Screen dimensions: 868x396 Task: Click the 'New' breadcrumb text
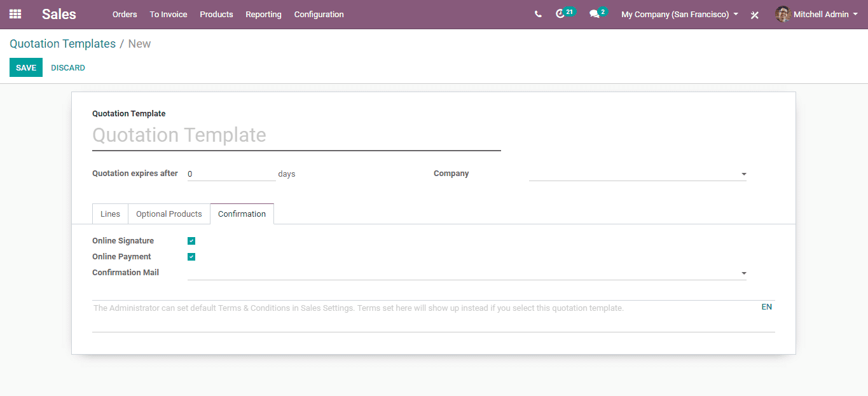139,44
